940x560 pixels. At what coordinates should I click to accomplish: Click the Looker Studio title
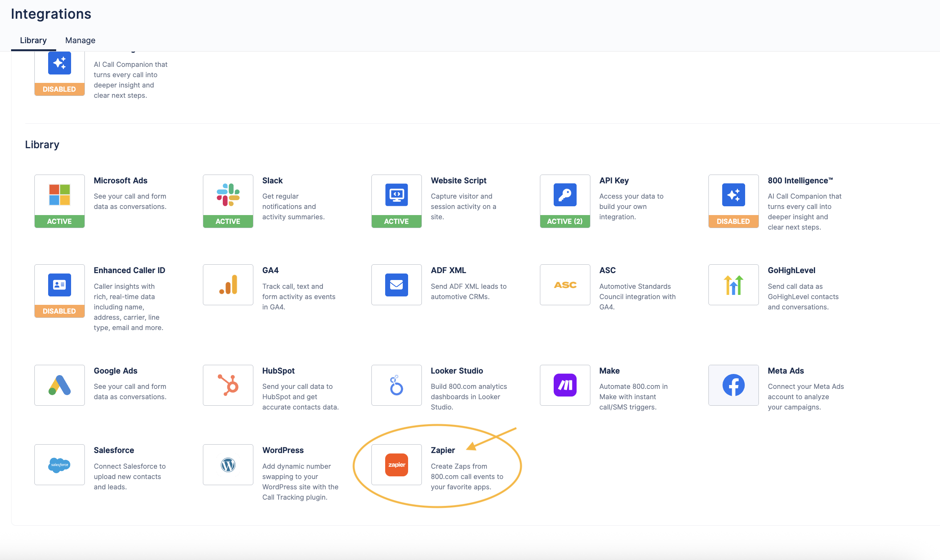(457, 371)
